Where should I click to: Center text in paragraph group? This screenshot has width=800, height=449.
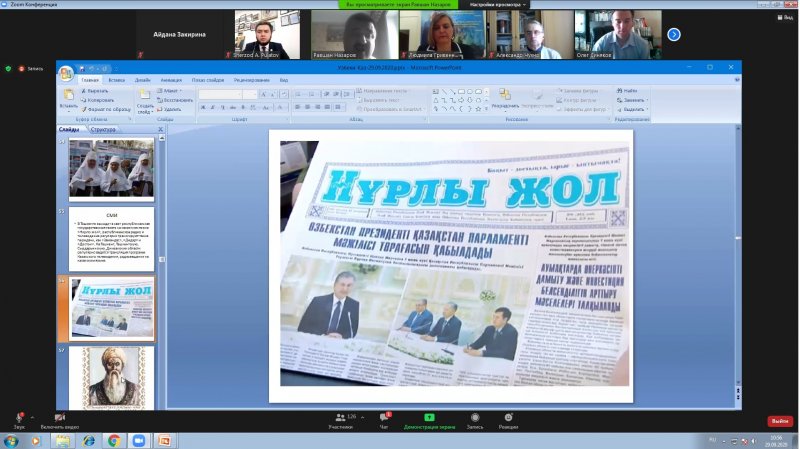point(308,107)
